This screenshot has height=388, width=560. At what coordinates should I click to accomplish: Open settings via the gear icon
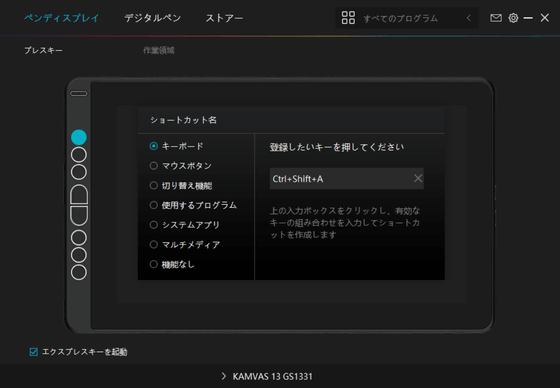(513, 18)
